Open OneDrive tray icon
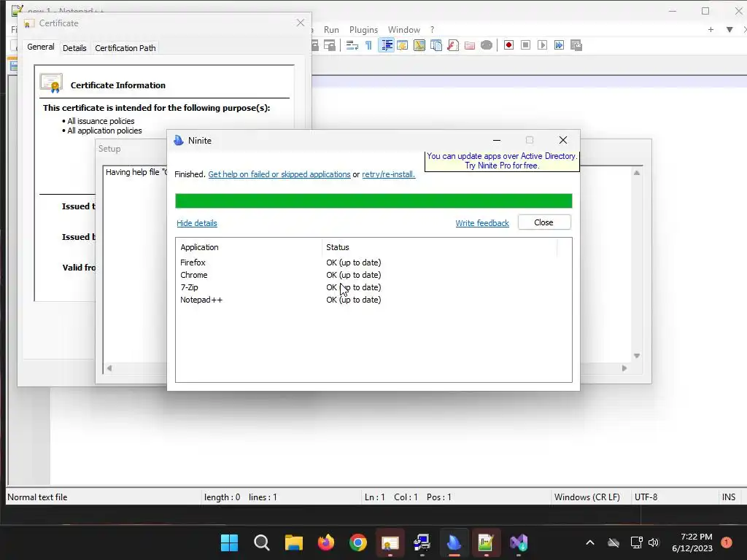The image size is (747, 560). pos(614,542)
